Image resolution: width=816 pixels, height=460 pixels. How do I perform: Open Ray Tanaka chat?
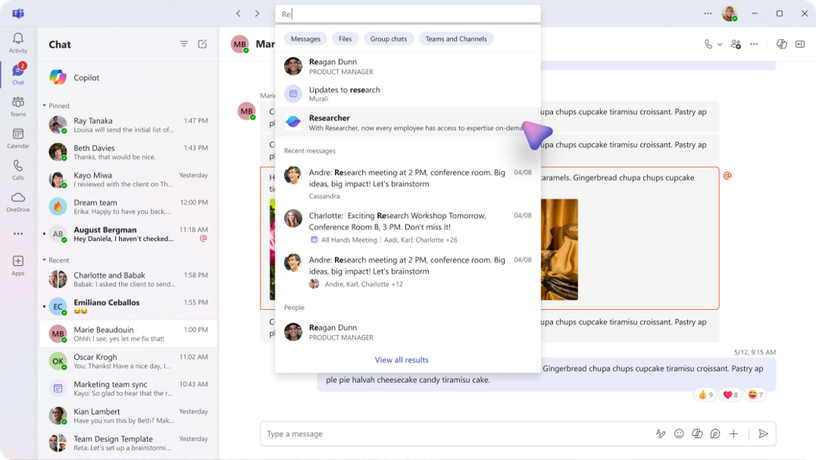pyautogui.click(x=128, y=125)
